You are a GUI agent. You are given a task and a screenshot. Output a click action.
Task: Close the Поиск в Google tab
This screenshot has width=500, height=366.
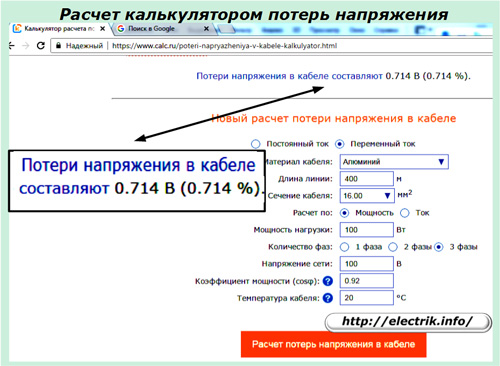point(206,29)
